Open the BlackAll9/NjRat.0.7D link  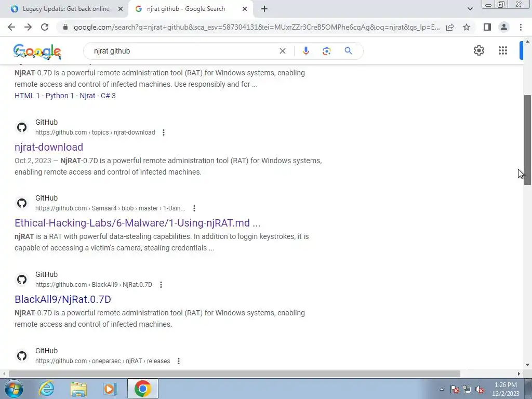63,299
